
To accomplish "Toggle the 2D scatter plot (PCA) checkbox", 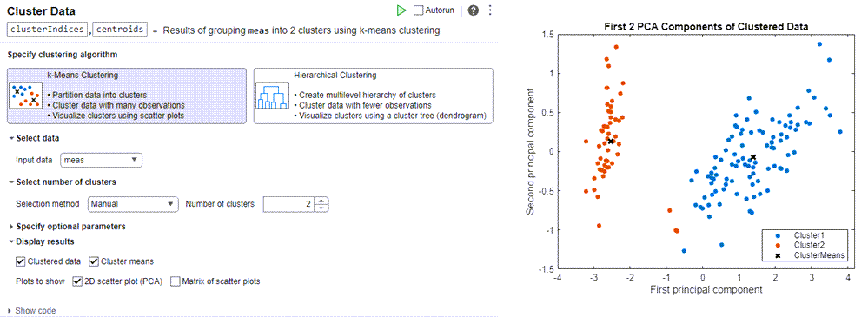I will (x=77, y=281).
